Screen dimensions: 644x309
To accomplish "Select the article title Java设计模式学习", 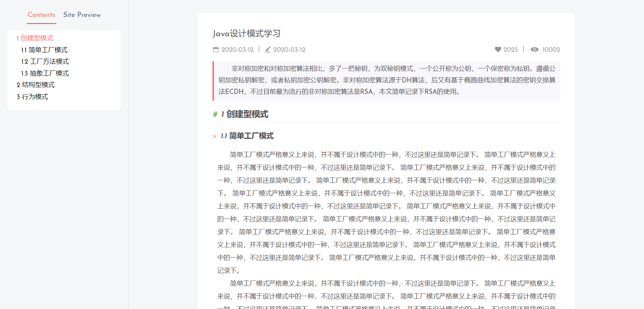I will 247,34.
